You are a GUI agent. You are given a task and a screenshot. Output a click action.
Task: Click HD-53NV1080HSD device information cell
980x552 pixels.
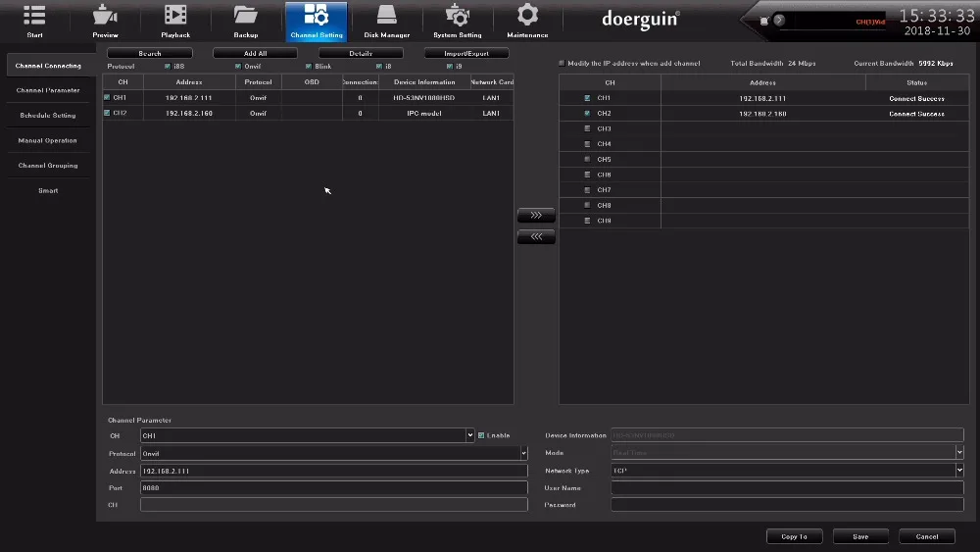click(x=423, y=98)
